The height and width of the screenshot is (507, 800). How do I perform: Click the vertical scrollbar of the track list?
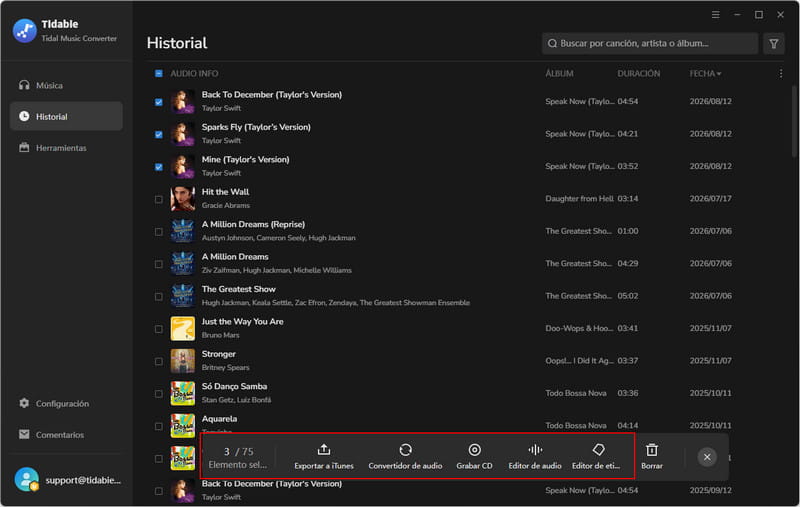click(795, 122)
